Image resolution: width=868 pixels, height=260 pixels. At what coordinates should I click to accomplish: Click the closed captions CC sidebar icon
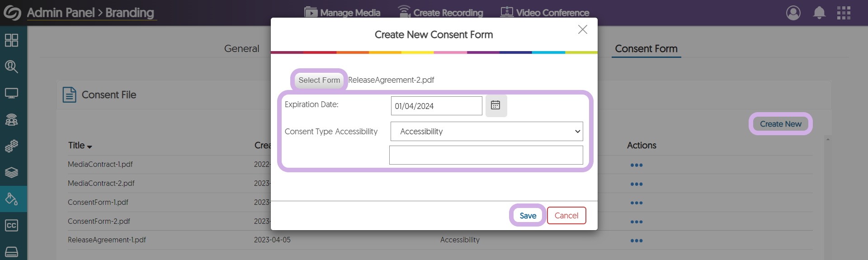click(11, 225)
